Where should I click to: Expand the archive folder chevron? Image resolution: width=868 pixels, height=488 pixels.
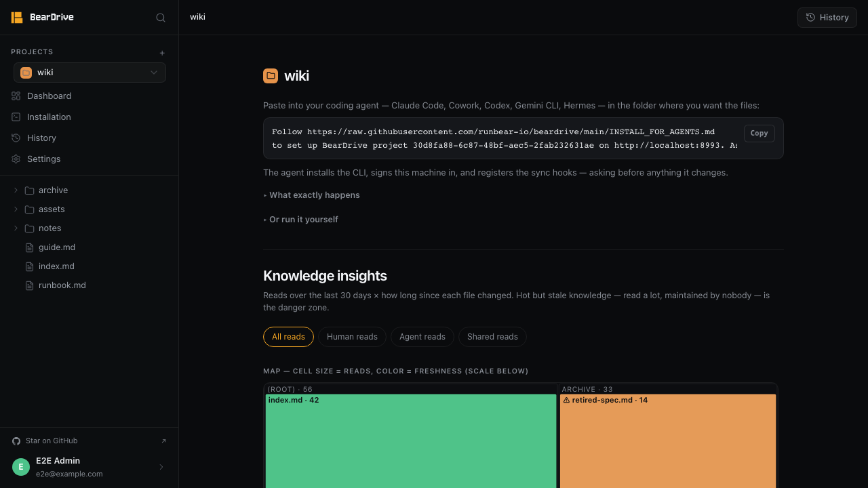16,190
